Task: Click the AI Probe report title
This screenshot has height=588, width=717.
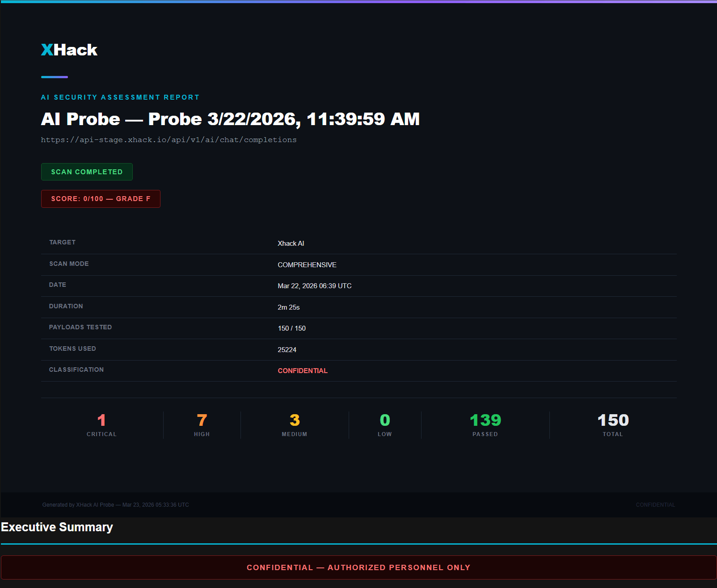Action: (230, 119)
